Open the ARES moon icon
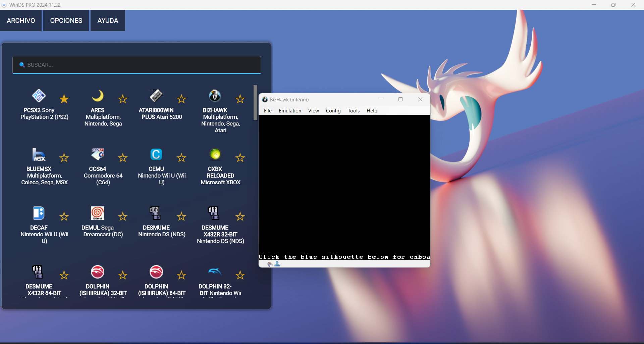This screenshot has height=344, width=644. point(98,96)
